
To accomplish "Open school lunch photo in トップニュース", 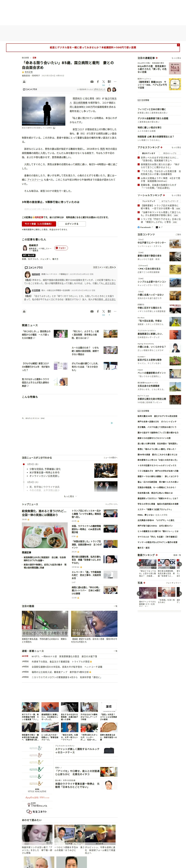I will click(45, 535).
